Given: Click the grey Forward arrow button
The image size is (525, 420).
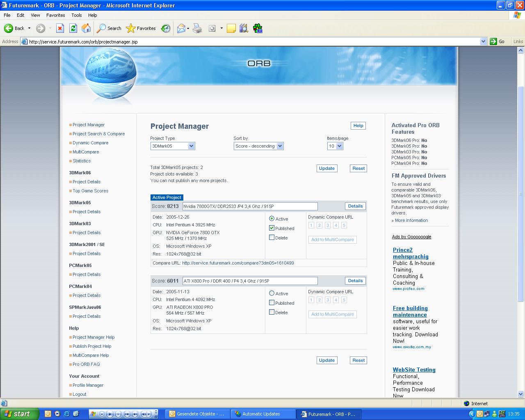Looking at the screenshot, I should click(x=40, y=28).
